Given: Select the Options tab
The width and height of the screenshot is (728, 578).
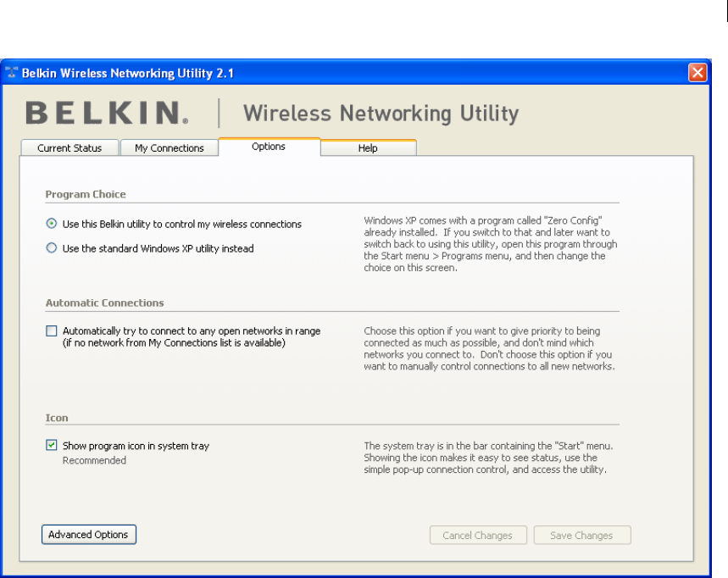Looking at the screenshot, I should tap(269, 147).
